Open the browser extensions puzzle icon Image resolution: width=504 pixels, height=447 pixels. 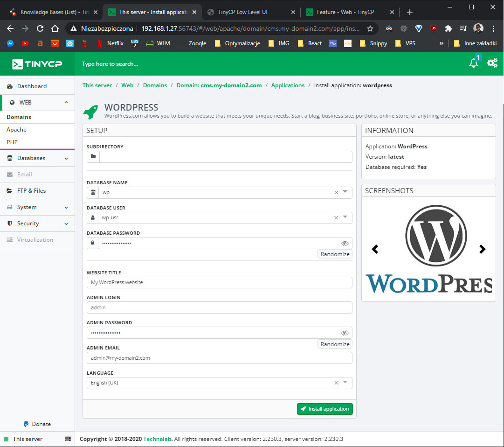pyautogui.click(x=448, y=28)
